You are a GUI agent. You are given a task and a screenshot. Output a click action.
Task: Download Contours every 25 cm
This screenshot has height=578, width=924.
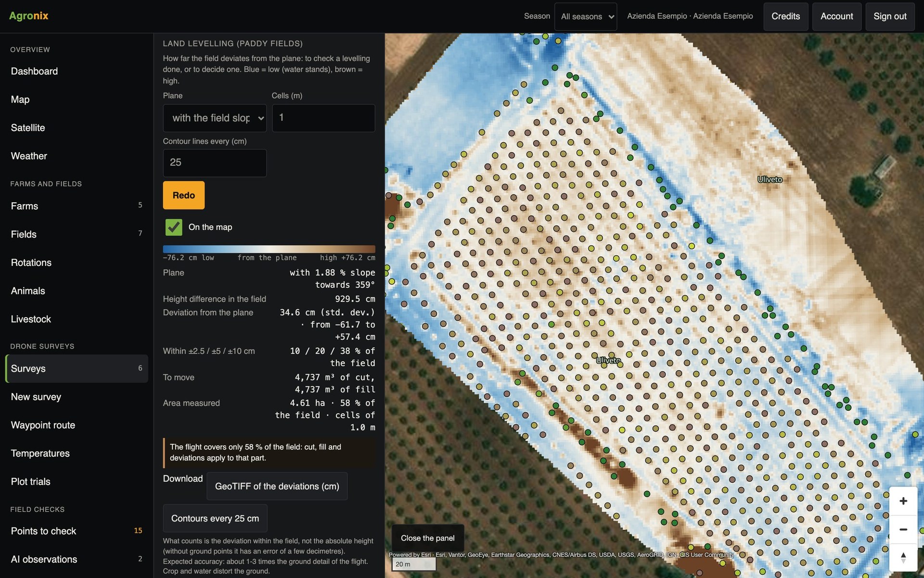point(215,518)
